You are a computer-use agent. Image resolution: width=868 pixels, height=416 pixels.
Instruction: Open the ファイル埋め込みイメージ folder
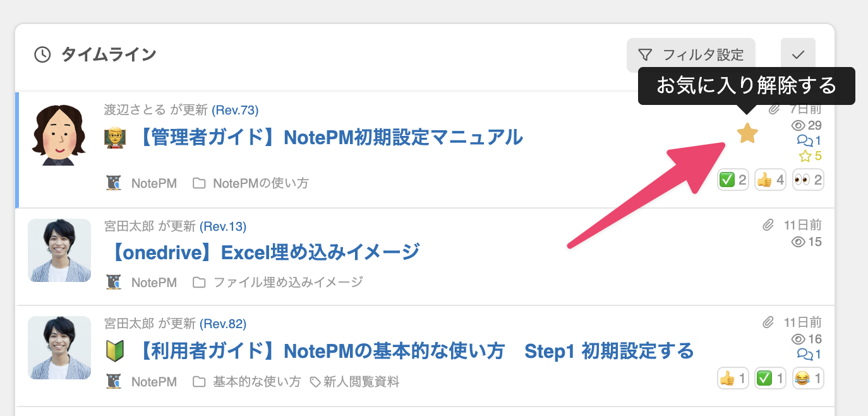[287, 282]
